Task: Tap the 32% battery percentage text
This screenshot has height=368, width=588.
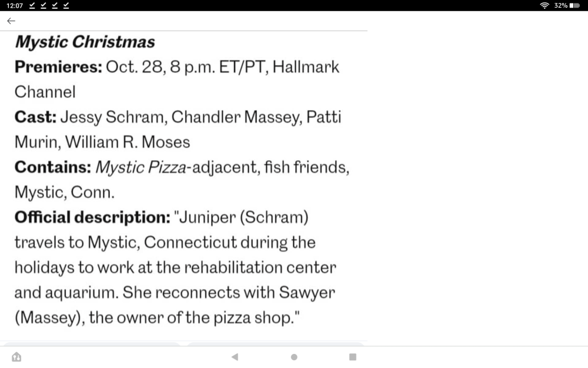Action: tap(560, 5)
